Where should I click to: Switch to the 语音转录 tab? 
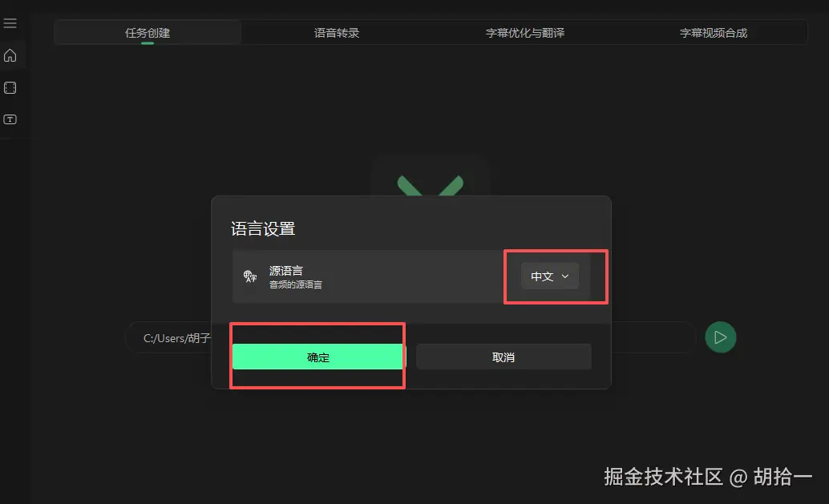336,33
